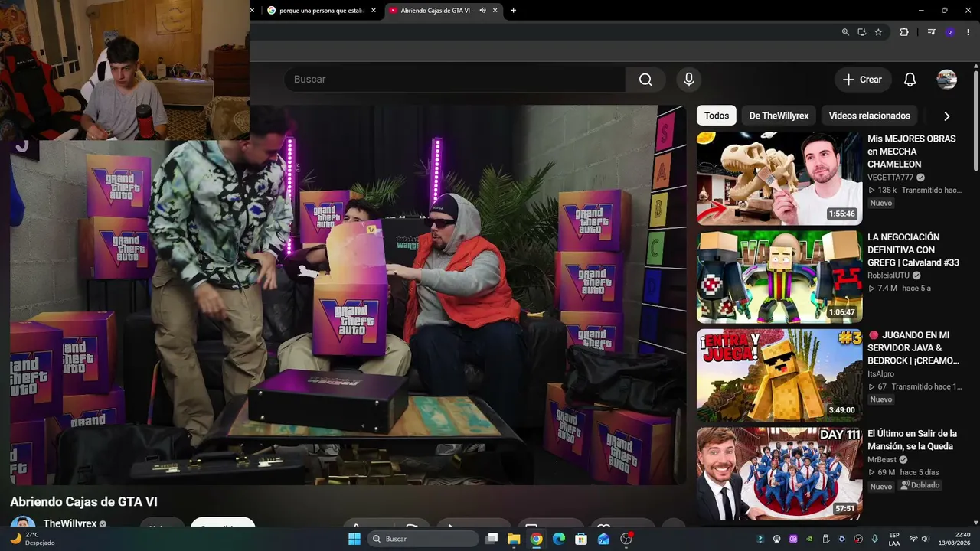Close the 'porque una persona' Google tab
Image resolution: width=980 pixels, height=551 pixels.
pyautogui.click(x=374, y=11)
